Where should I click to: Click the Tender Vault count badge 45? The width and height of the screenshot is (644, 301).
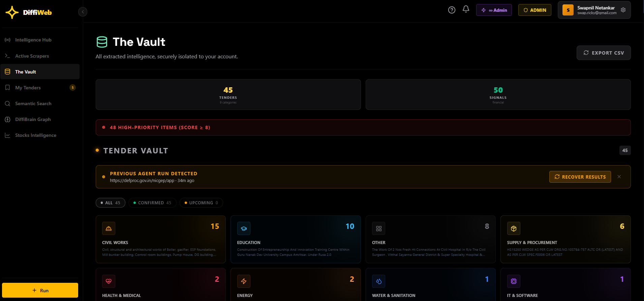click(625, 150)
